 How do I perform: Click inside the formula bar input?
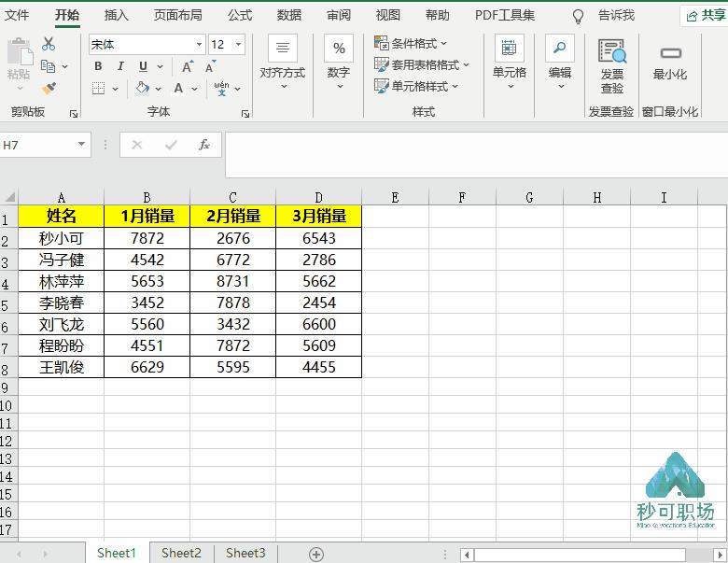476,154
